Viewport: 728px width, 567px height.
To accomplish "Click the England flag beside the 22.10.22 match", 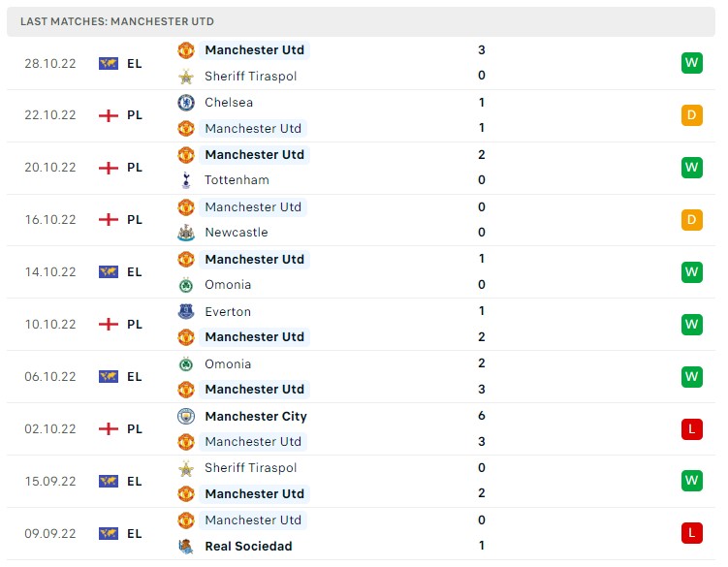I will coord(109,115).
